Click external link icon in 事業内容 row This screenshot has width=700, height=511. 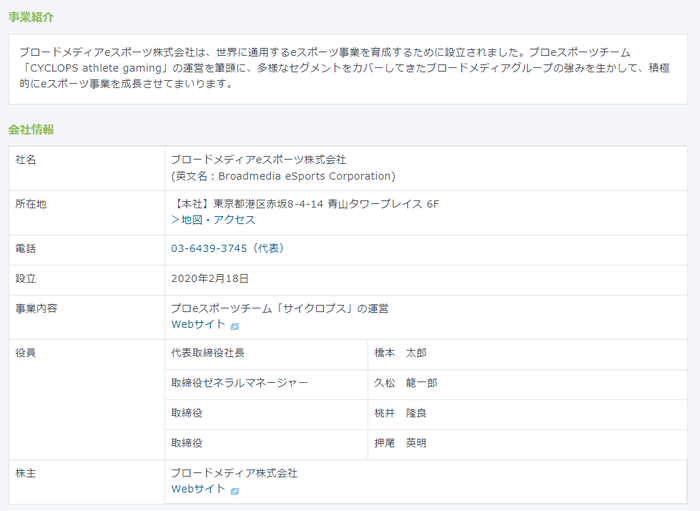point(235,326)
